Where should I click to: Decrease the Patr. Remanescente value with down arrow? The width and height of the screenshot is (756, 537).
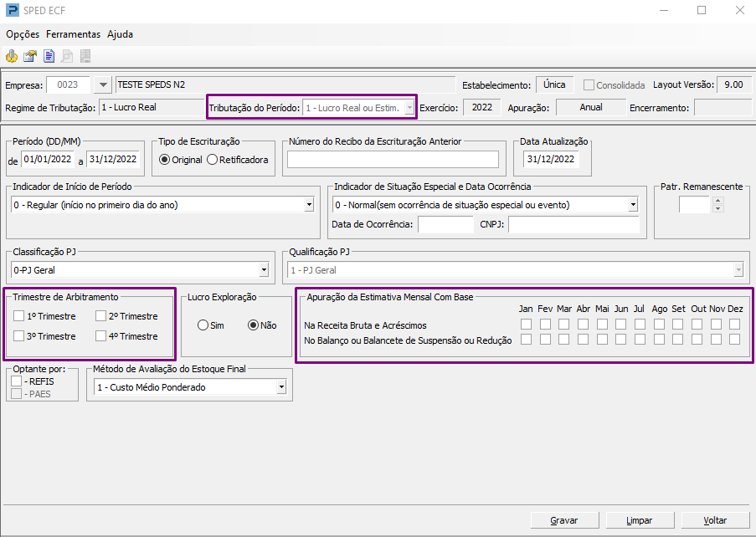(x=718, y=208)
